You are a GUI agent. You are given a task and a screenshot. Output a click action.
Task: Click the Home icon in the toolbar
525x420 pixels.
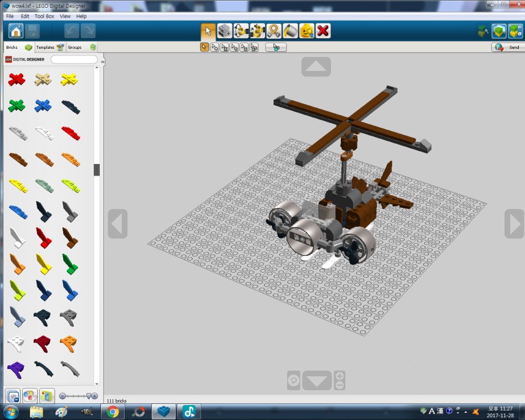pos(16,31)
